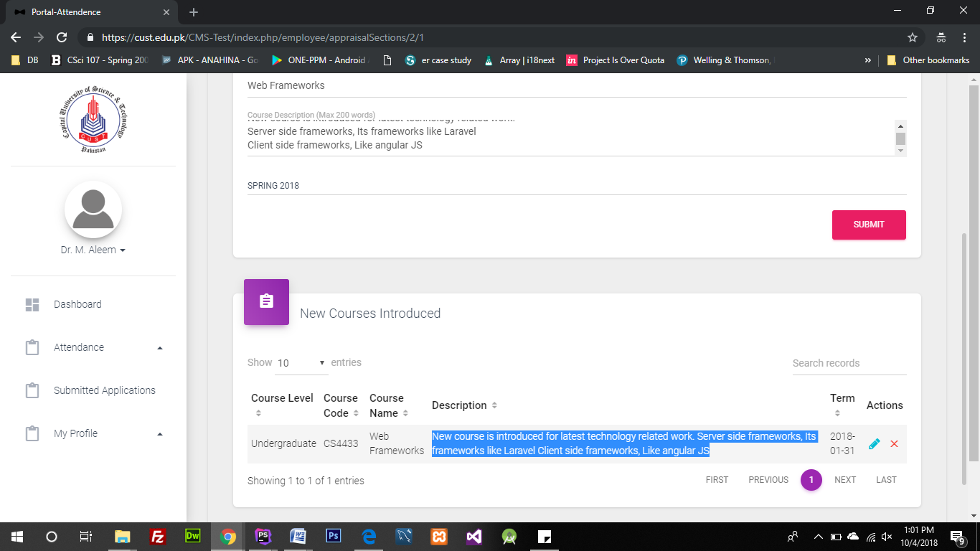980x551 pixels.
Task: Expand the Attendance sidebar menu
Action: point(93,347)
